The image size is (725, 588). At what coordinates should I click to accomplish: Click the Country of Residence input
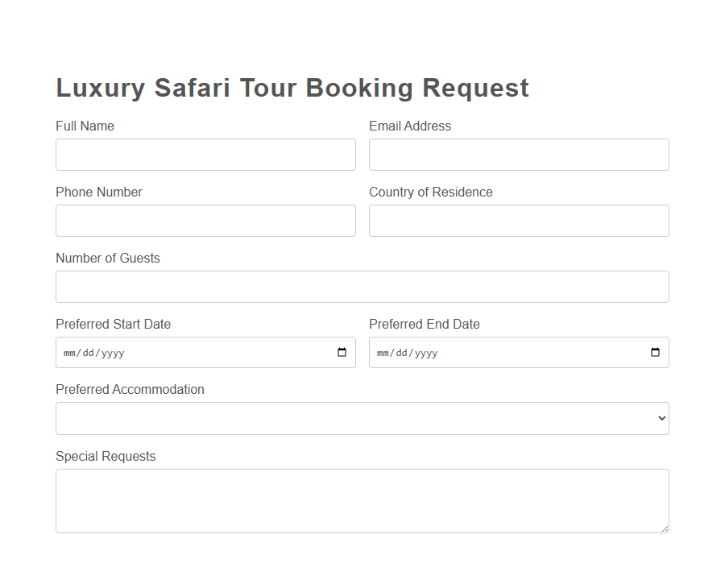(519, 221)
